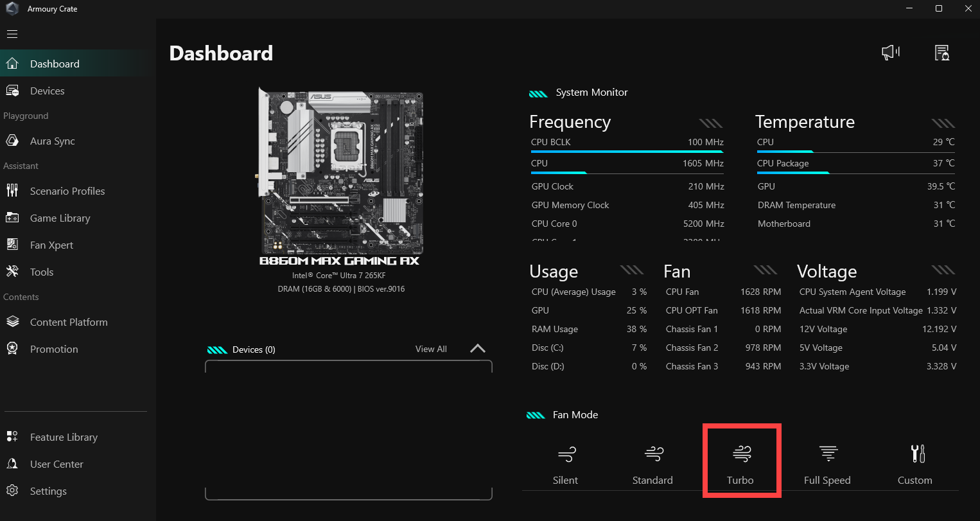This screenshot has width=980, height=521.
Task: Click the CPU 1605 MHz frequency bar
Action: tap(627, 173)
